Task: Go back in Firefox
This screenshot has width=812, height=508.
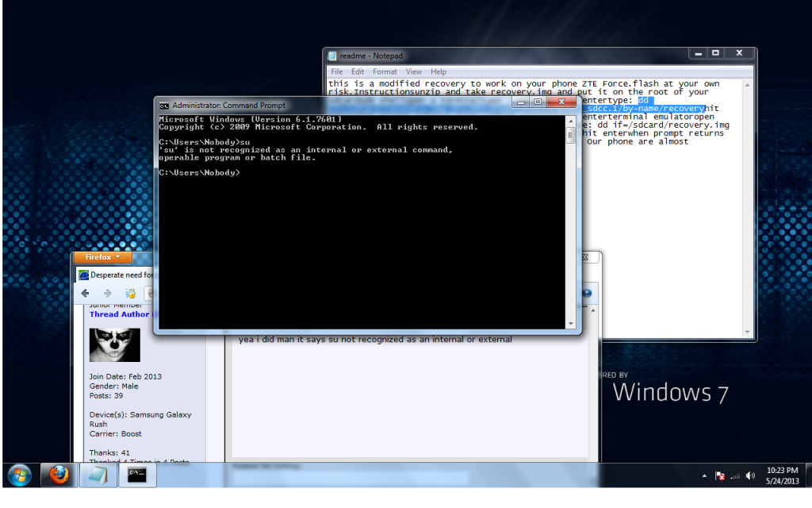Action: coord(86,294)
